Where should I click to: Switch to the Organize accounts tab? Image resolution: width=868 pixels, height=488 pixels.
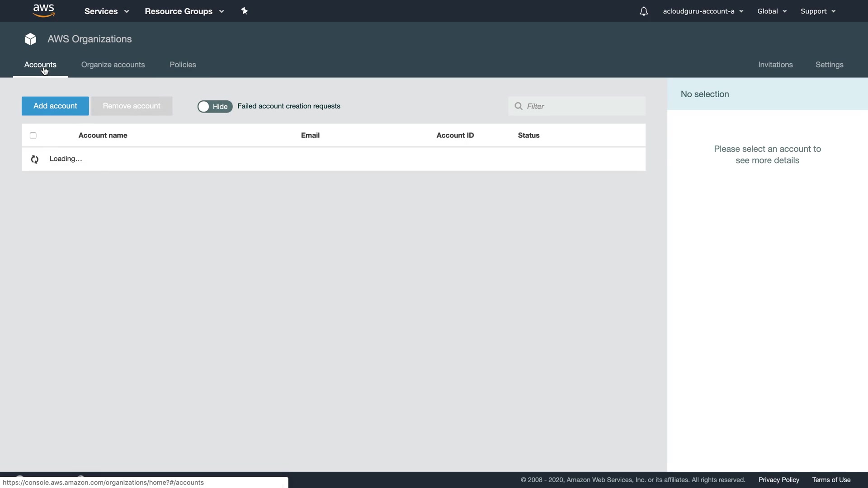113,65
